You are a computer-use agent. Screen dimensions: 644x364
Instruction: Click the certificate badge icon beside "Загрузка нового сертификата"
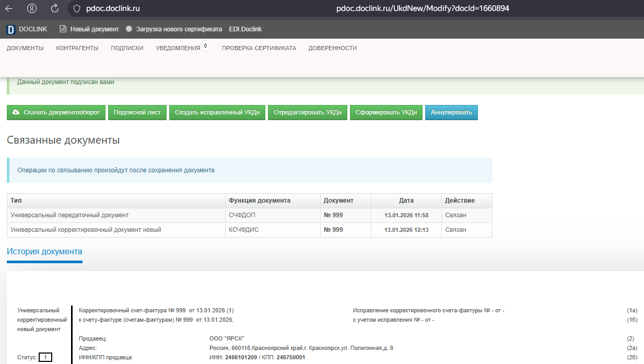tap(129, 29)
